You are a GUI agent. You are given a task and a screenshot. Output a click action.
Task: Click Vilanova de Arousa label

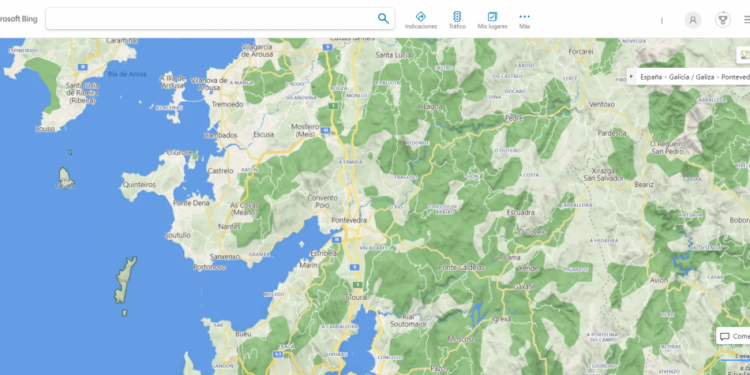tap(209, 84)
